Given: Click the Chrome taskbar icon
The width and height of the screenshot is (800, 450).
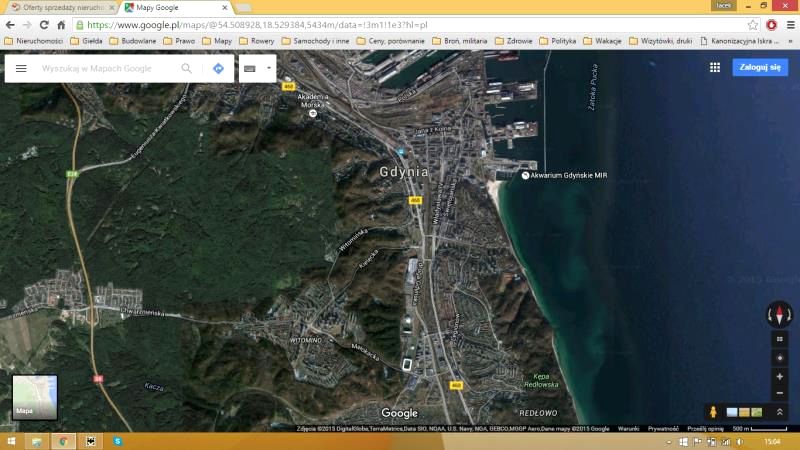Looking at the screenshot, I should pos(64,441).
